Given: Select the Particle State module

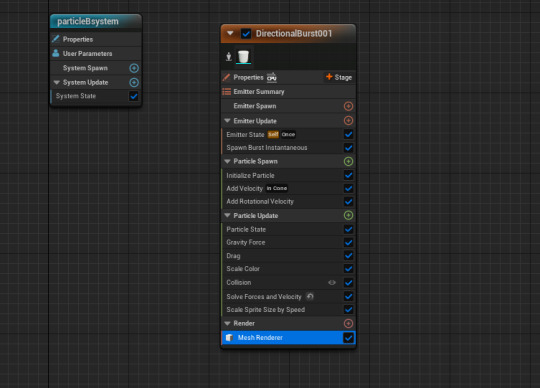Looking at the screenshot, I should click(288, 229).
